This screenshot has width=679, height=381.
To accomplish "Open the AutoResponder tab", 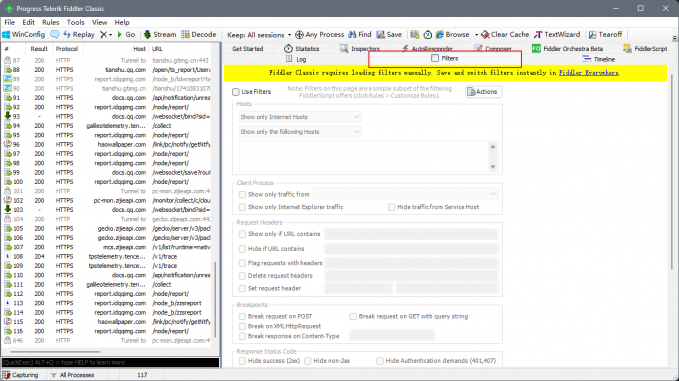I will click(427, 48).
